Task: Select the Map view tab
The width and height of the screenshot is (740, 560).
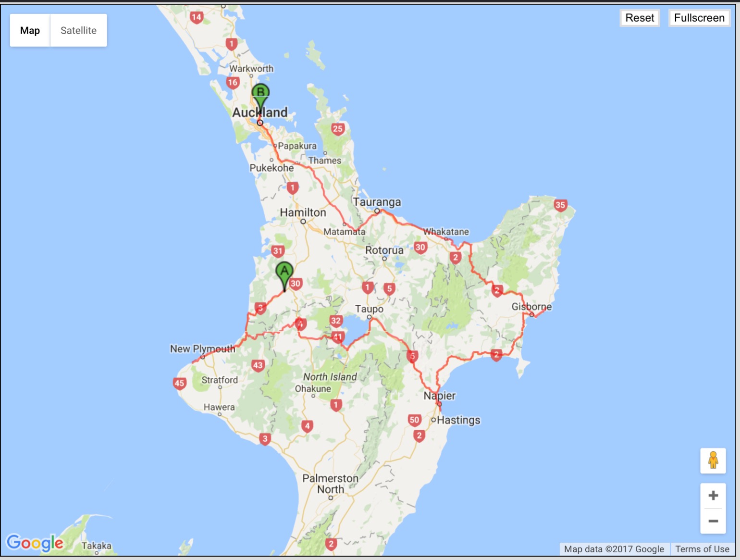Action: [x=30, y=30]
